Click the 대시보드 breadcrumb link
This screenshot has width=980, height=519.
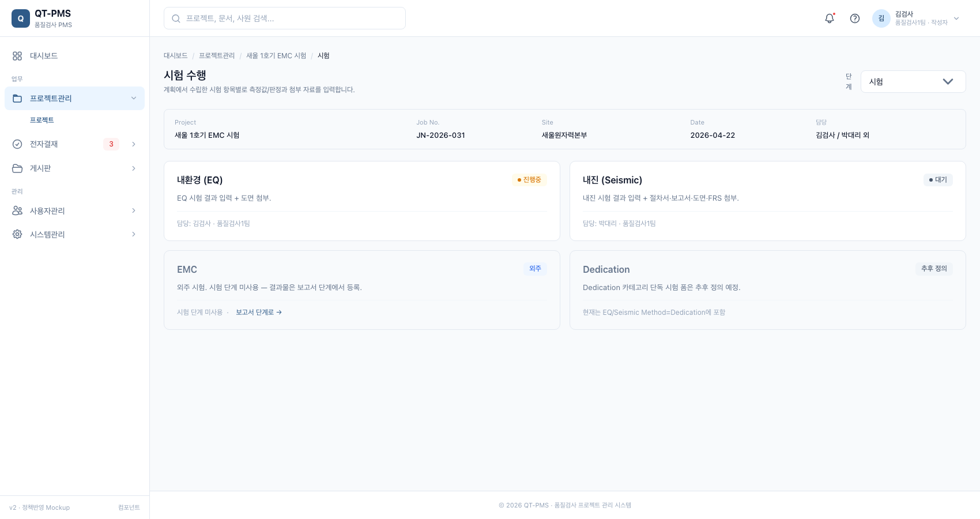coord(176,55)
